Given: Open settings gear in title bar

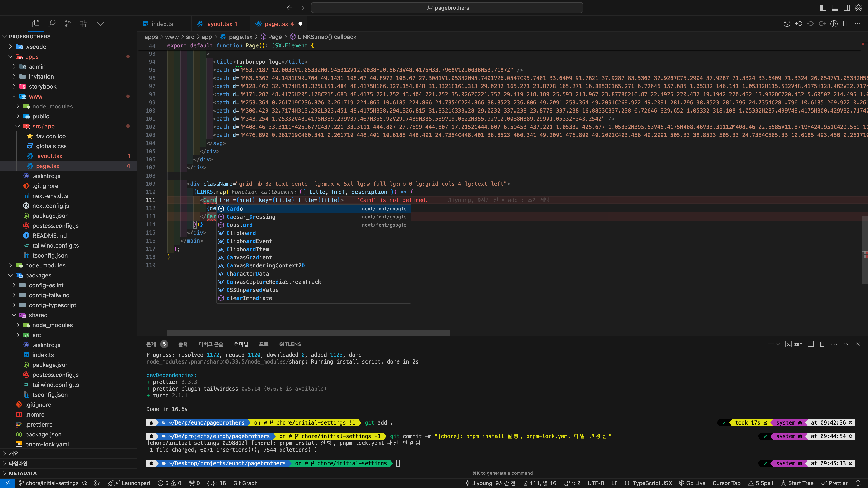Looking at the screenshot, I should pyautogui.click(x=859, y=7).
